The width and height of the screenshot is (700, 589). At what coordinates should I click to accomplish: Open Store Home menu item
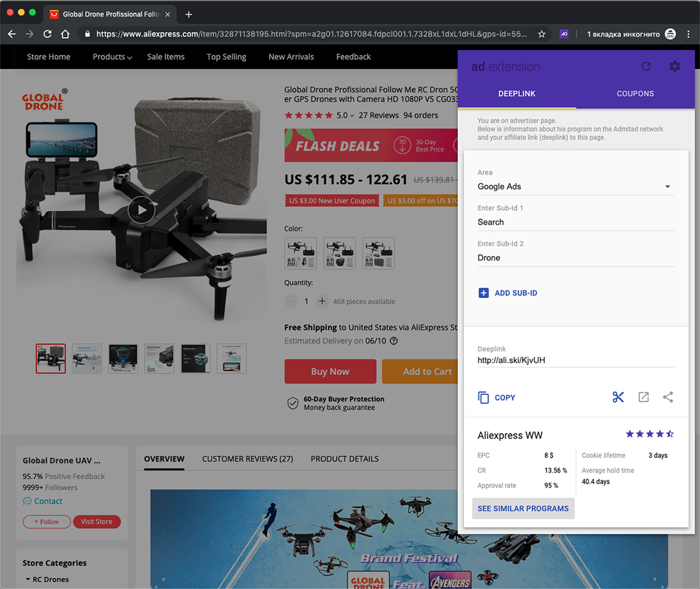point(49,57)
